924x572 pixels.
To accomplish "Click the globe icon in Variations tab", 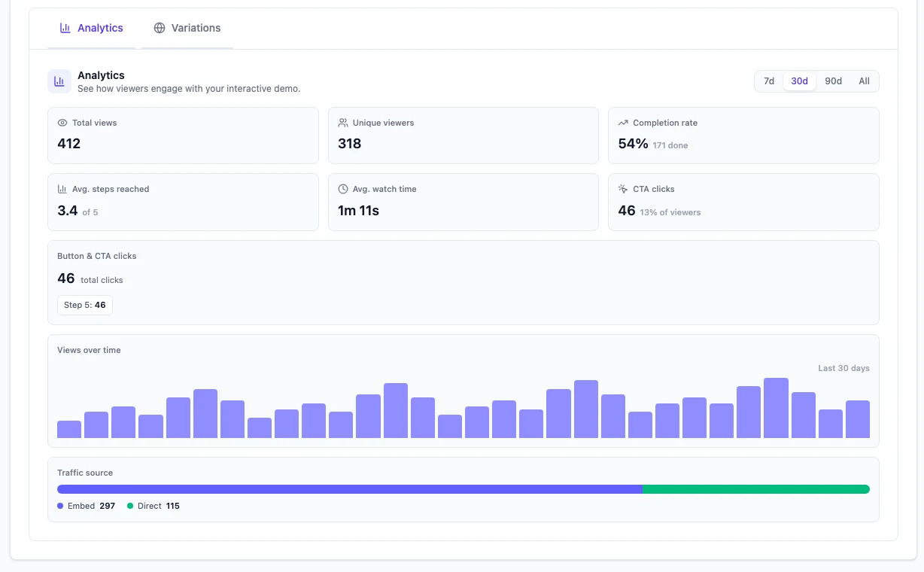I will click(160, 28).
